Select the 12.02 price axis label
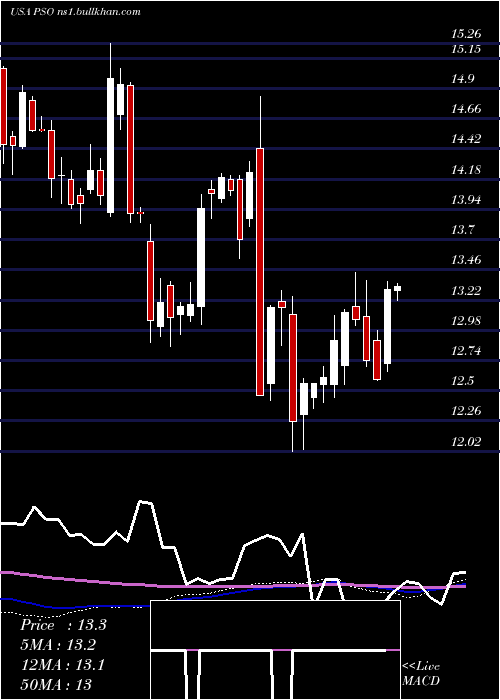Viewport: 500px width, 700px height. [x=466, y=442]
